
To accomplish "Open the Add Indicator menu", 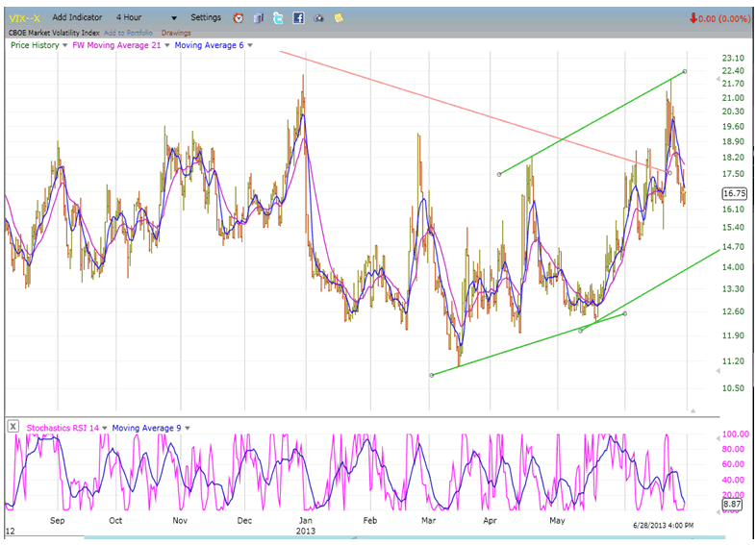I will point(79,17).
